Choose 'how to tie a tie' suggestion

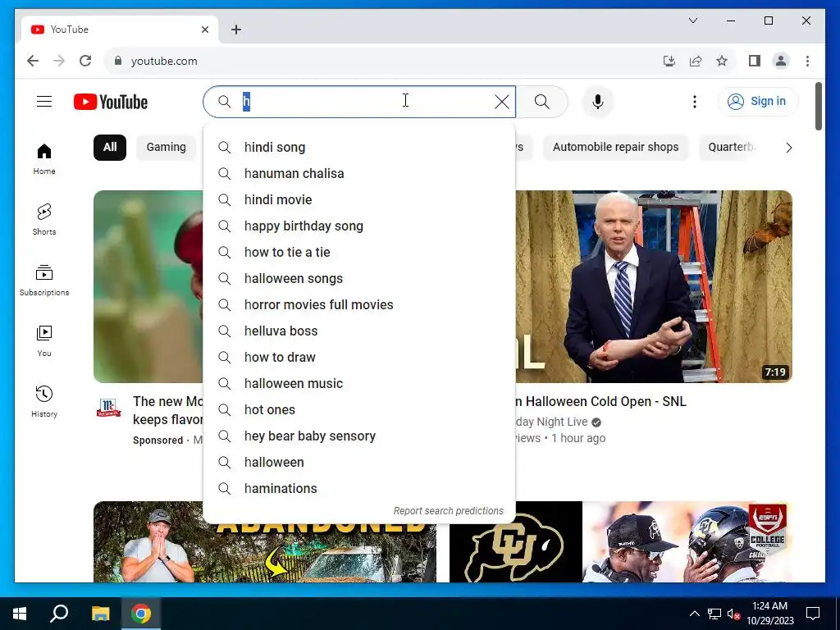tap(359, 253)
